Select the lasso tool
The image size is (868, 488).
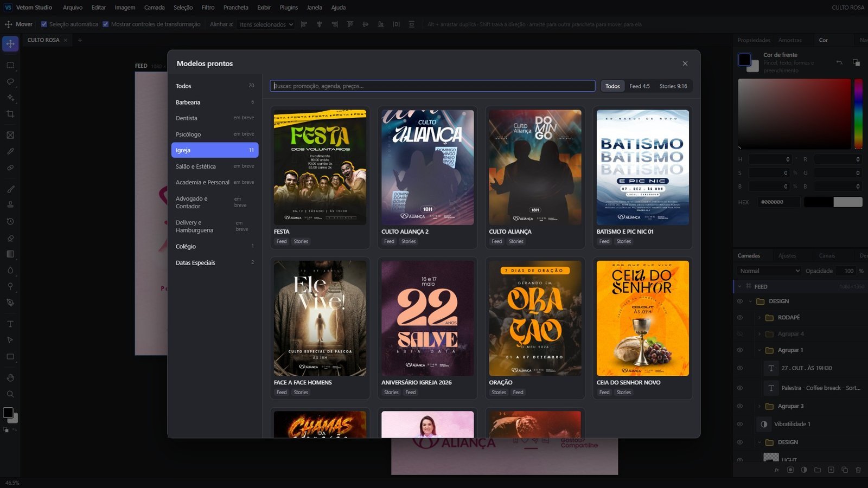pyautogui.click(x=10, y=82)
